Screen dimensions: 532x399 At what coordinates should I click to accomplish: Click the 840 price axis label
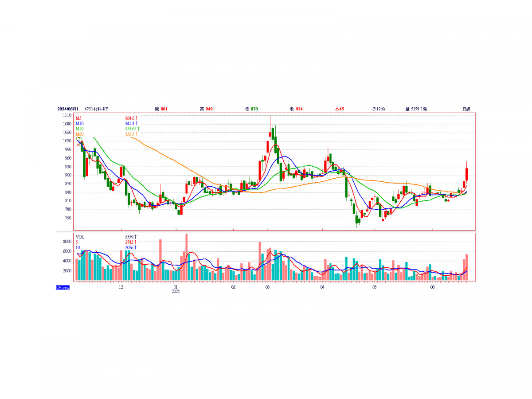click(68, 192)
